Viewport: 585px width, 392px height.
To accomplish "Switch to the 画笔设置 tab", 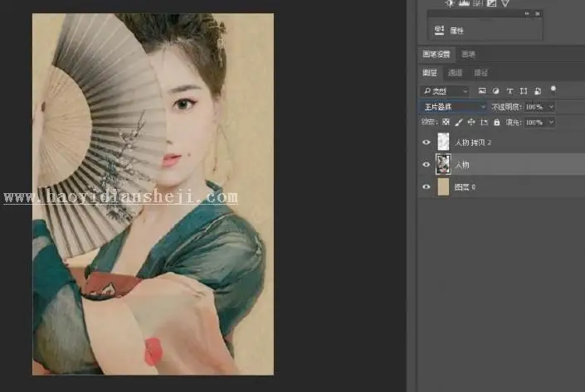I will click(436, 54).
